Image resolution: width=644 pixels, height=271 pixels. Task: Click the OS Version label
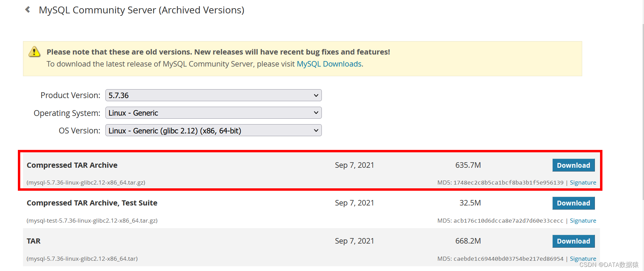pos(79,131)
